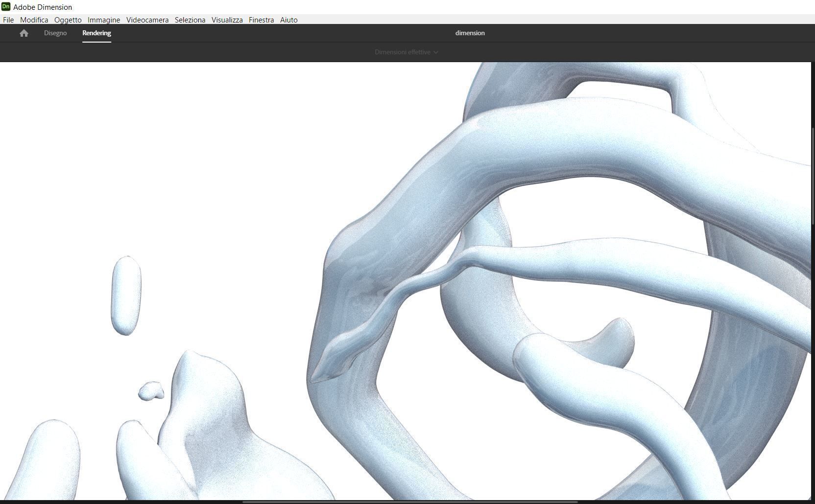Open the File menu

click(8, 20)
